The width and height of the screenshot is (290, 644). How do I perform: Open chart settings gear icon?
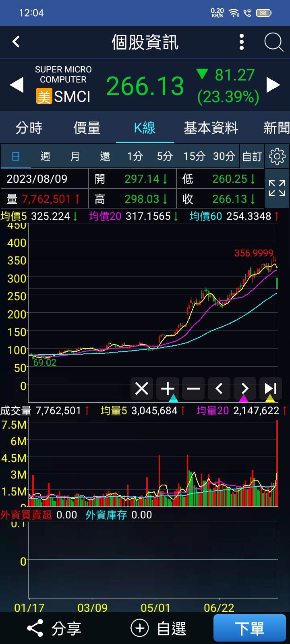277,156
